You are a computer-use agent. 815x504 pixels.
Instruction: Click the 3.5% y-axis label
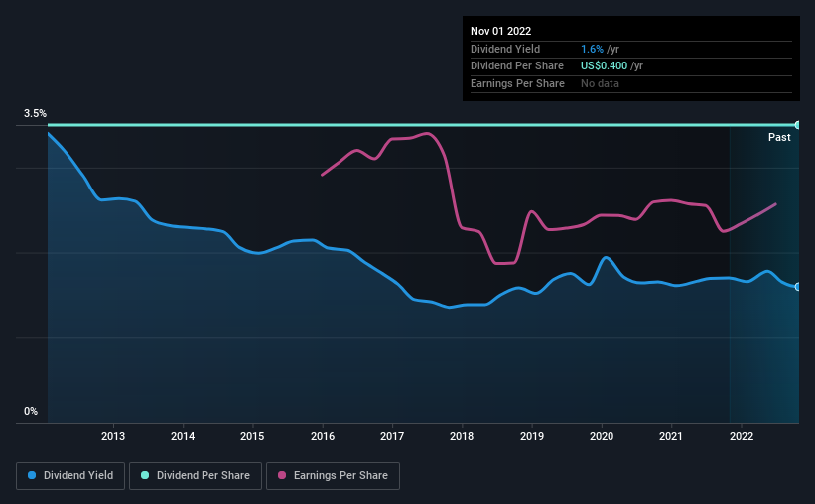click(35, 114)
